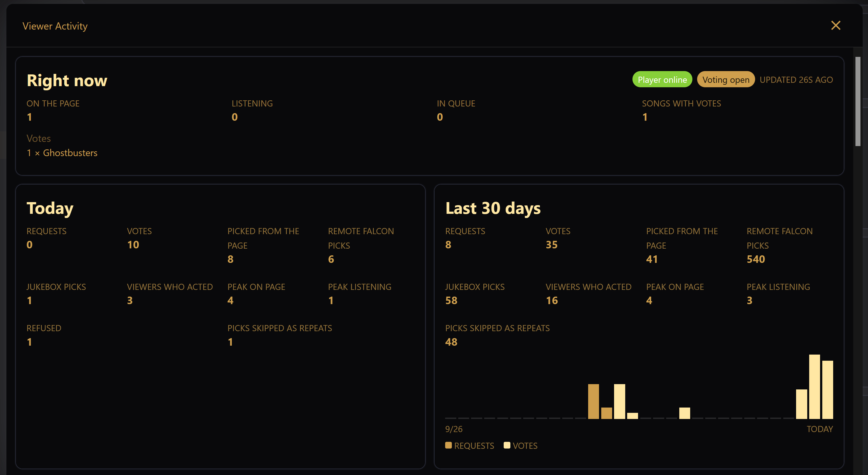Click the 'ON THE PAGE' label

coord(53,103)
